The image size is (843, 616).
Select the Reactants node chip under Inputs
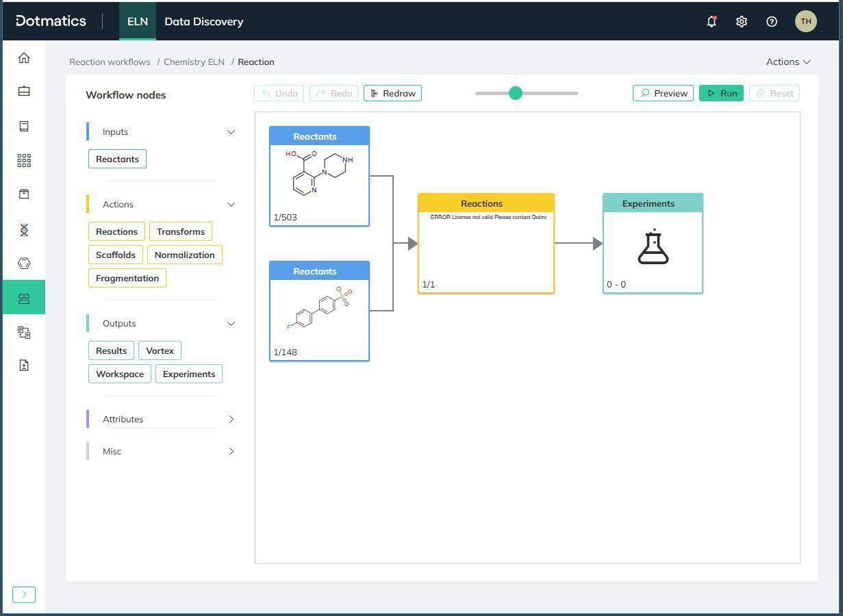[x=117, y=159]
